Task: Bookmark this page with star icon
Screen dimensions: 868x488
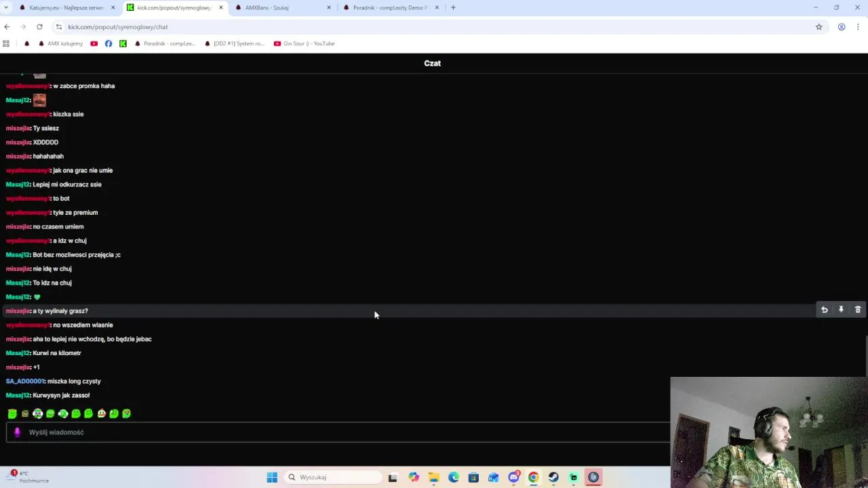Action: coord(818,26)
